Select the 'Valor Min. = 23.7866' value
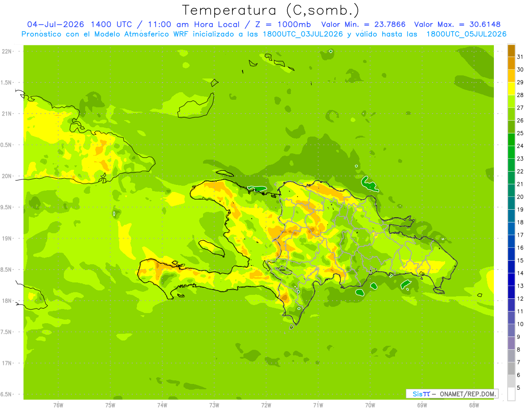Image resolution: width=532 pixels, height=411 pixels. [x=363, y=24]
